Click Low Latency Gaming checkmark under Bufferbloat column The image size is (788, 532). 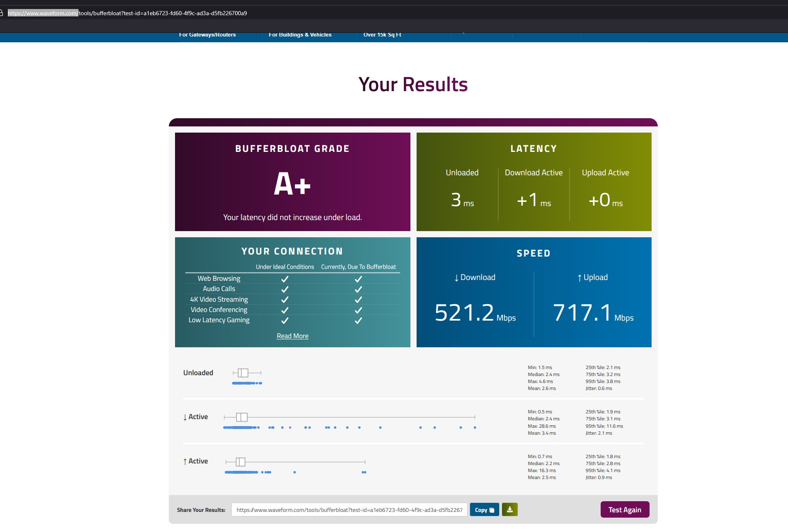point(358,321)
